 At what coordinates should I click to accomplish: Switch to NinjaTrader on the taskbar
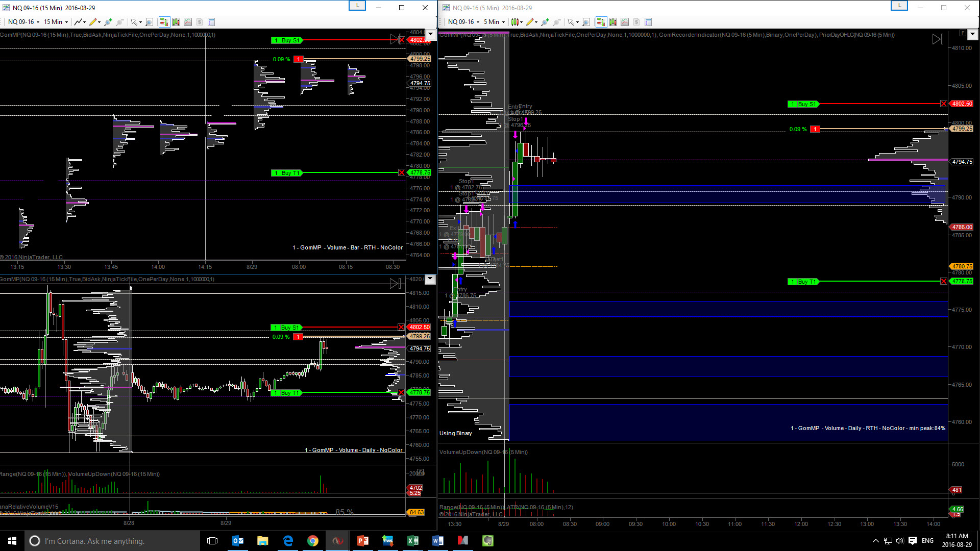(x=338, y=541)
